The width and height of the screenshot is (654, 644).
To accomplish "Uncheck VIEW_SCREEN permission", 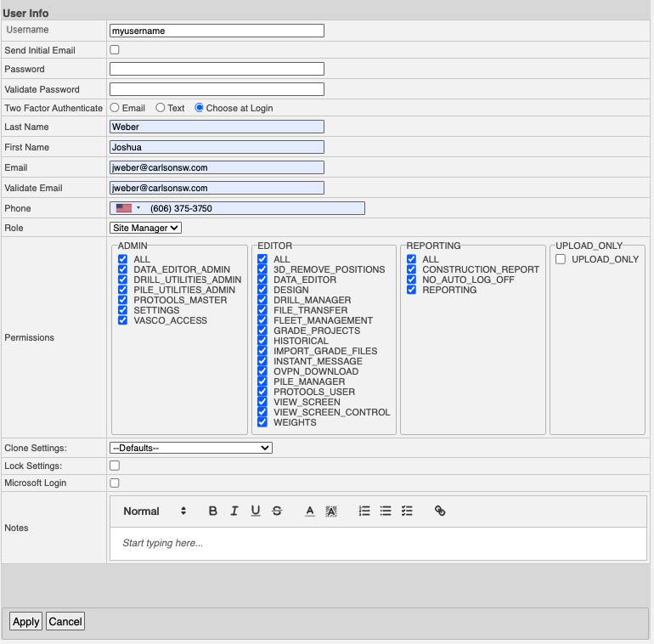I will (262, 402).
